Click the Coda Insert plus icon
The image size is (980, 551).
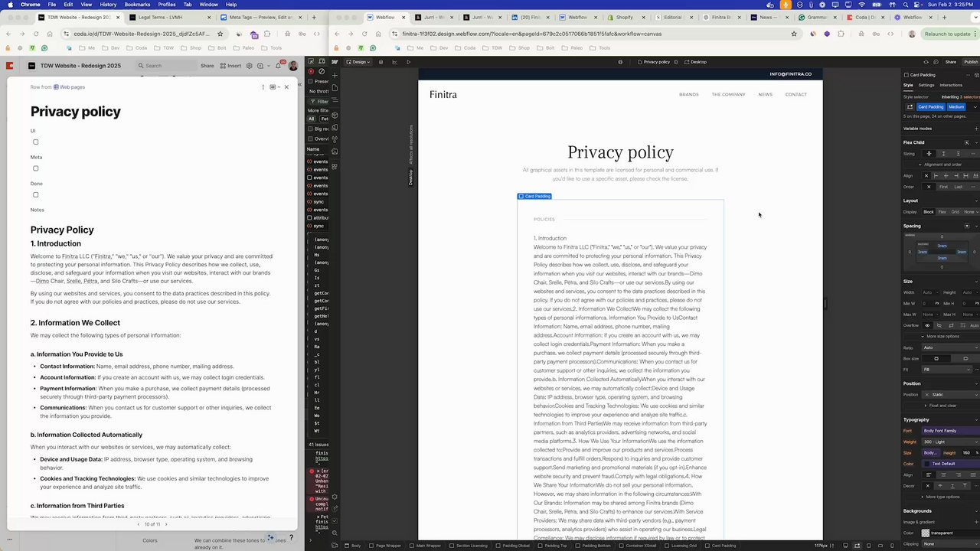point(222,66)
